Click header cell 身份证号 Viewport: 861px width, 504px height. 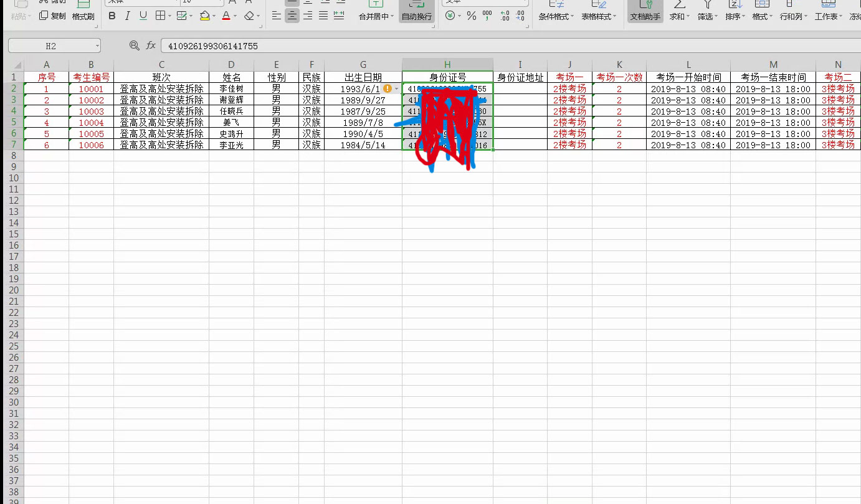click(447, 77)
